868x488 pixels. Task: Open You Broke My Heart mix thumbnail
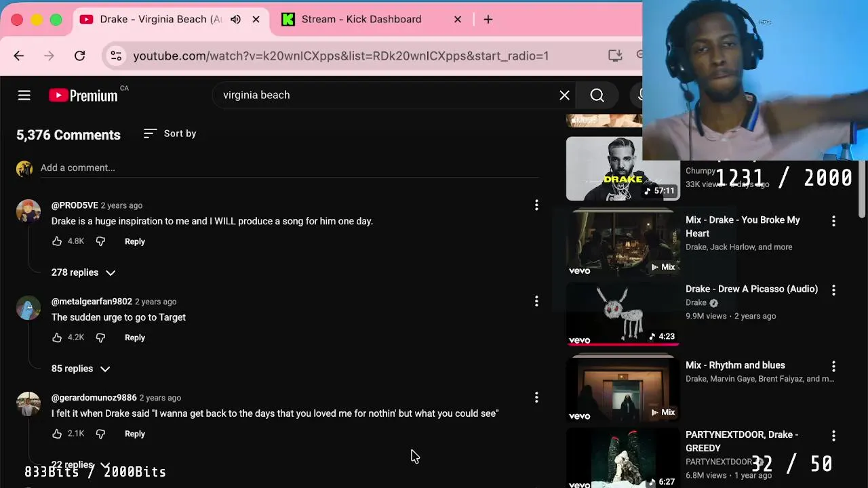[x=623, y=243]
